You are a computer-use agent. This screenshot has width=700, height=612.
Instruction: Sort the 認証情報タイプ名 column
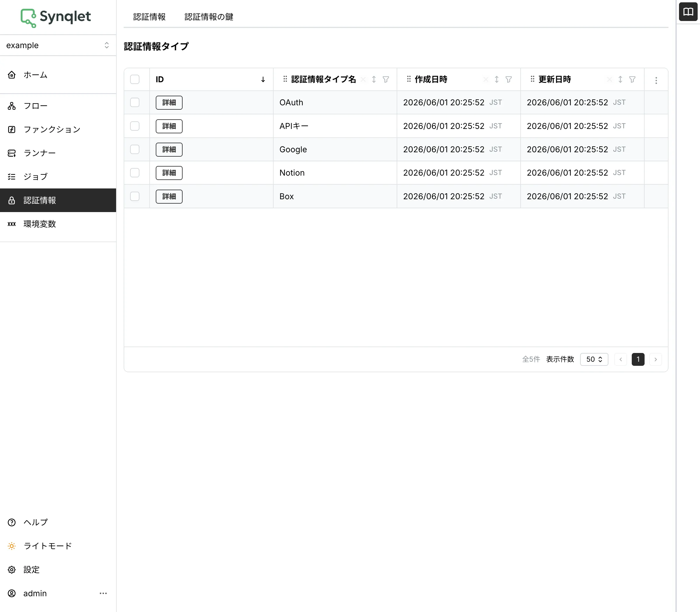[x=374, y=80]
